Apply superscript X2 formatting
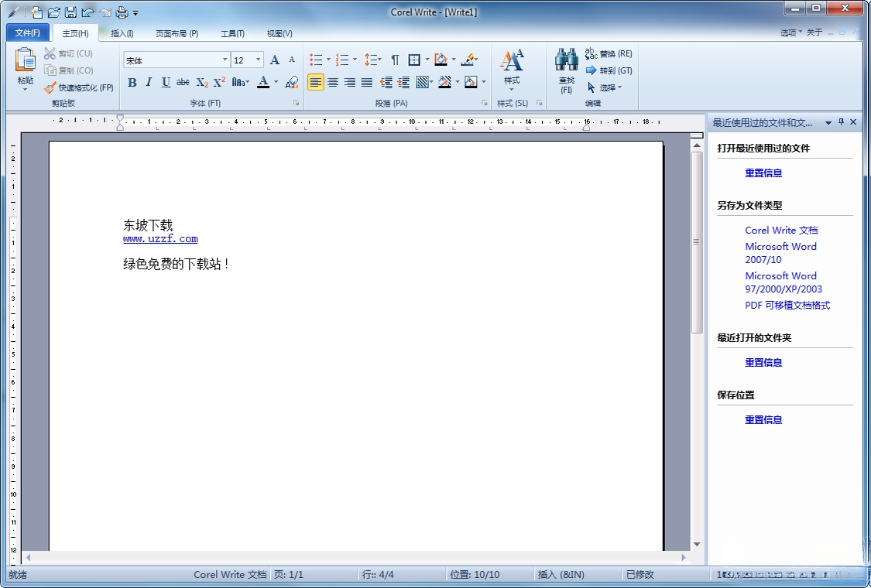871x588 pixels. (x=219, y=82)
